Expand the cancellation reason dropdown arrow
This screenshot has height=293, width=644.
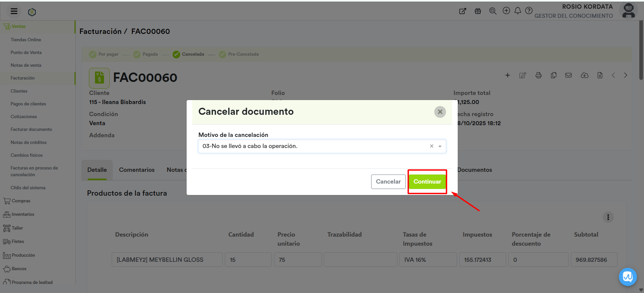coord(440,146)
